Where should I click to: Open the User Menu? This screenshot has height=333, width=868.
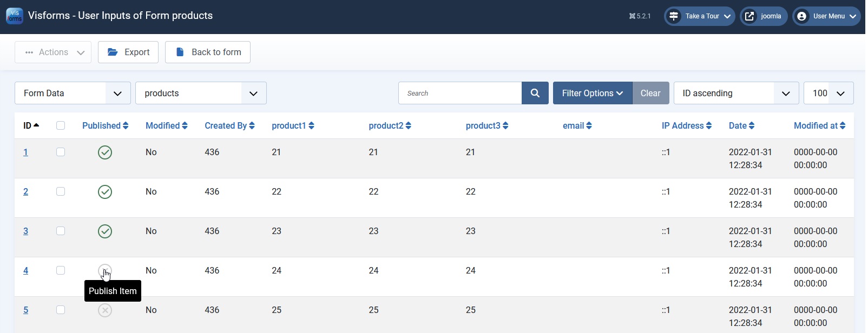pyautogui.click(x=826, y=16)
